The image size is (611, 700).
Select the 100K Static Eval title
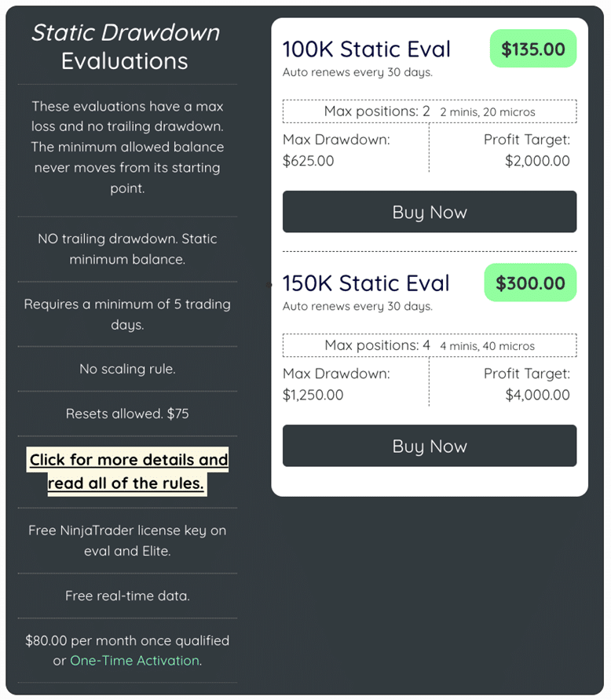pos(366,49)
